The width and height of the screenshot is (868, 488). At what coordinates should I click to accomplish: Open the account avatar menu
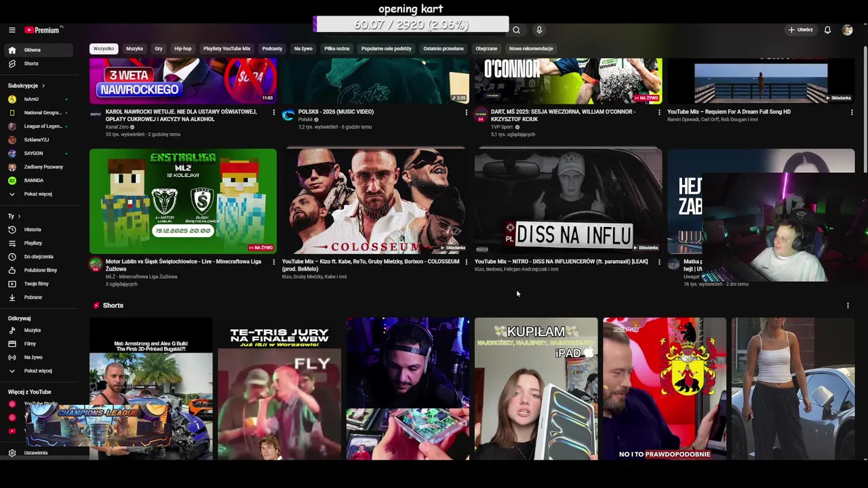(847, 30)
